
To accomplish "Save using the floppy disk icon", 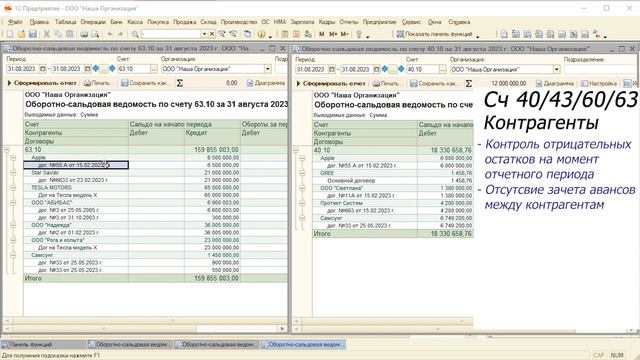I will (33, 34).
